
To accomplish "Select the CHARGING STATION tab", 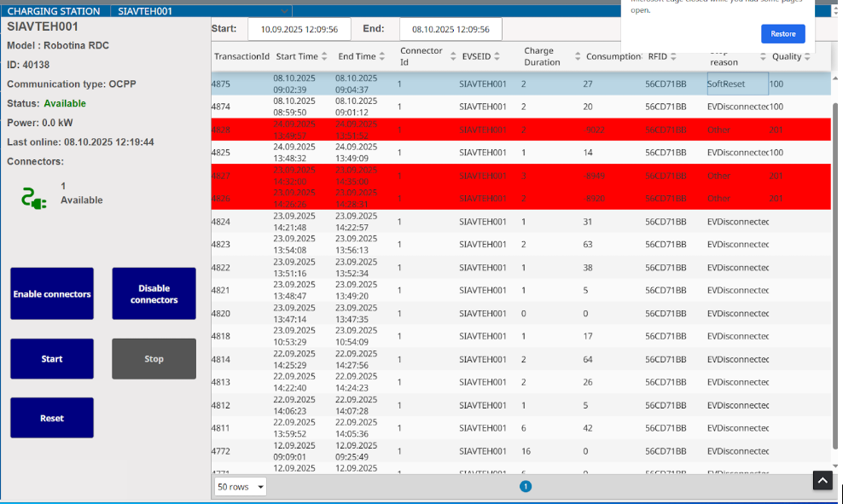I will [x=53, y=11].
